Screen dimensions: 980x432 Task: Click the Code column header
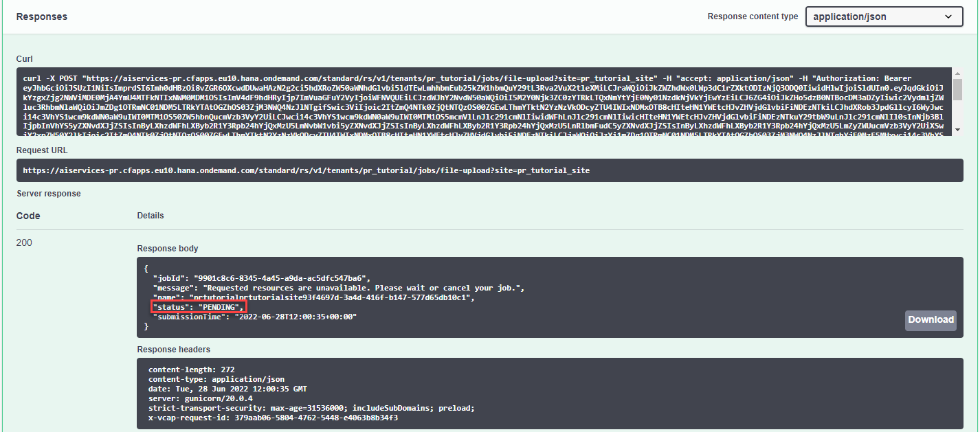click(28, 216)
